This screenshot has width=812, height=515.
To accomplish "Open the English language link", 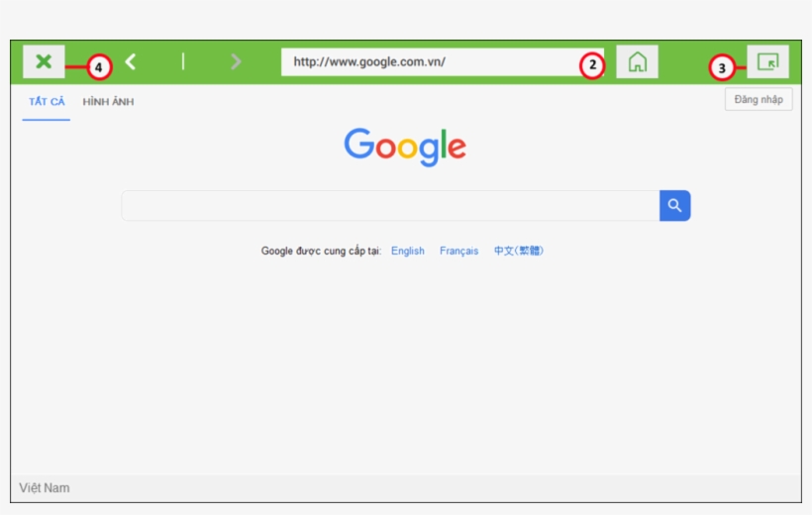I will [x=408, y=251].
